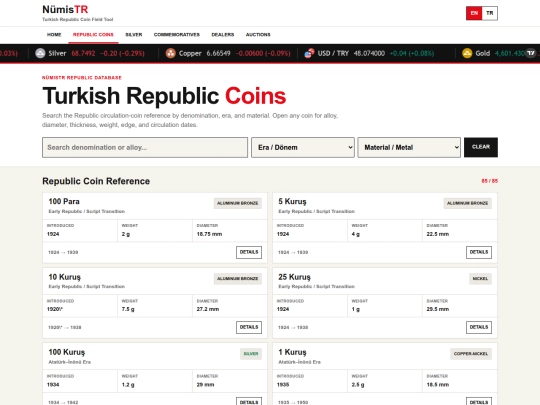Click the 5 Kuruş card title

[x=292, y=201]
